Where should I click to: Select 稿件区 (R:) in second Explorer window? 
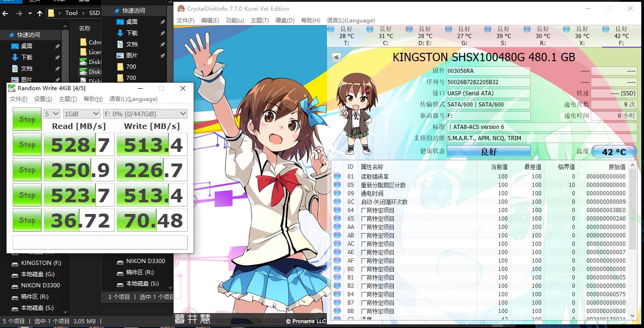140,272
